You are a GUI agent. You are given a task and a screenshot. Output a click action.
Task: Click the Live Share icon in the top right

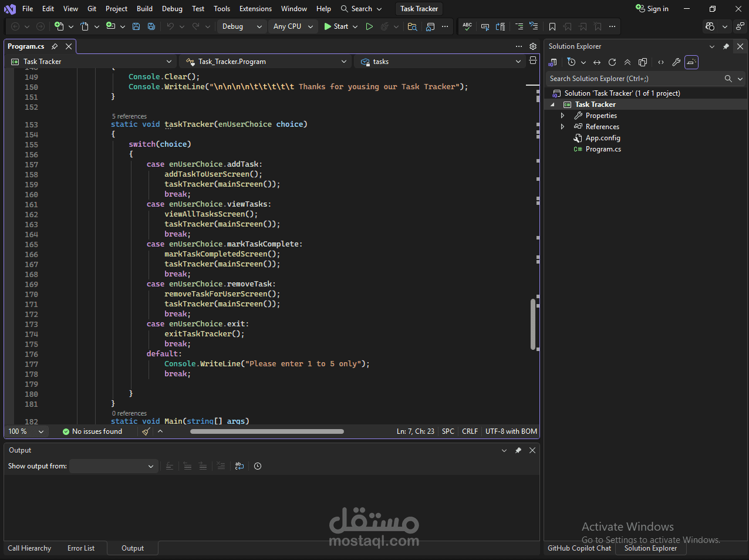click(x=740, y=26)
